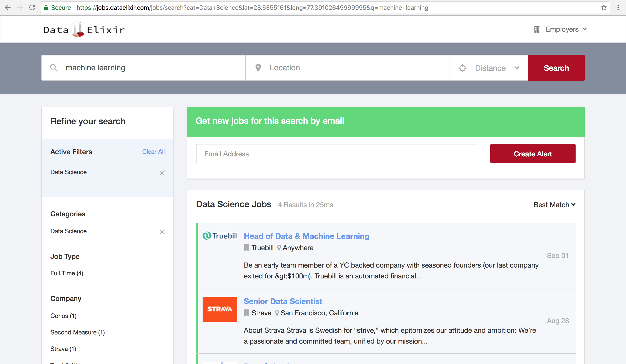The image size is (626, 364).
Task: Filter by company Corios (1)
Action: point(63,316)
